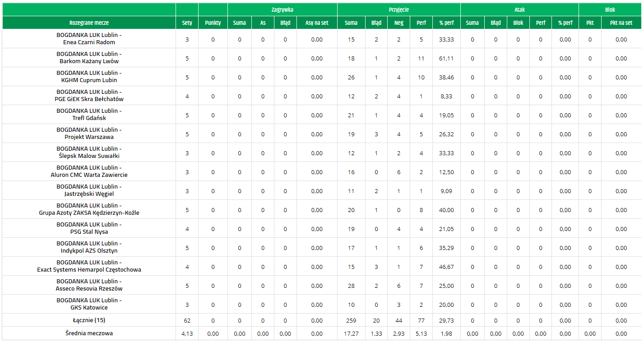
Task: Select the PSG Stal Nysa match
Action: (x=89, y=228)
